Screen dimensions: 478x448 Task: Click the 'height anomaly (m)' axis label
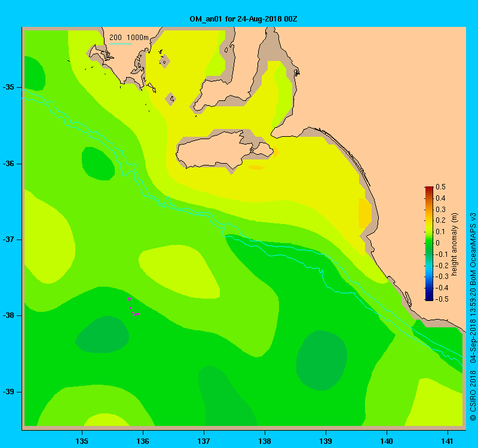pos(455,244)
